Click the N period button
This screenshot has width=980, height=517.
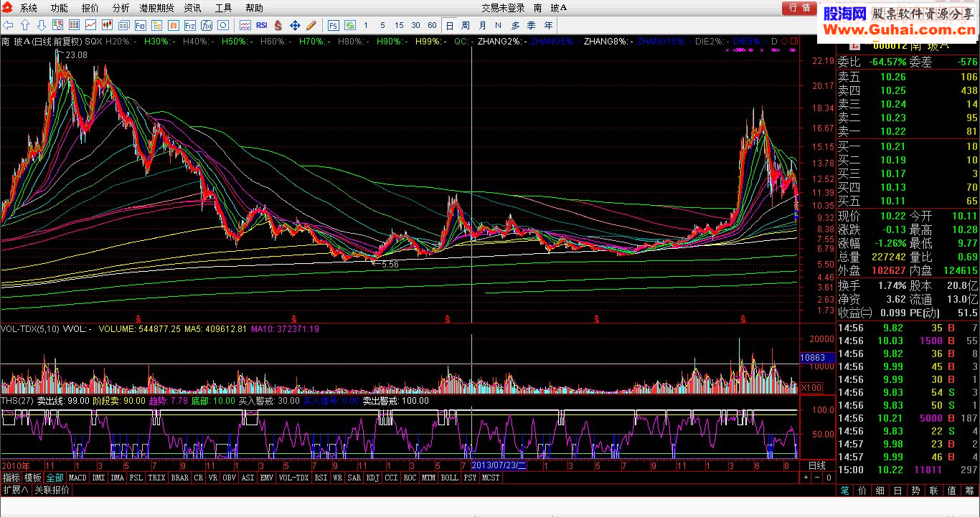click(x=499, y=25)
